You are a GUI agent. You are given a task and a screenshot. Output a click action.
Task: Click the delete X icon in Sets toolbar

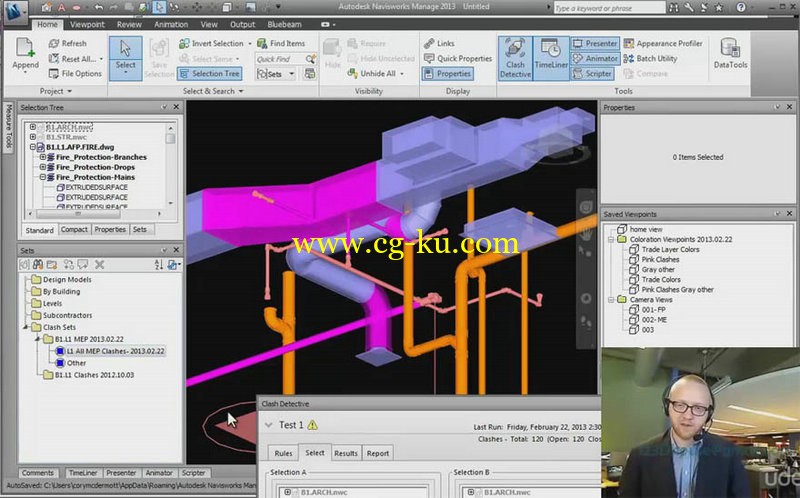click(x=99, y=264)
